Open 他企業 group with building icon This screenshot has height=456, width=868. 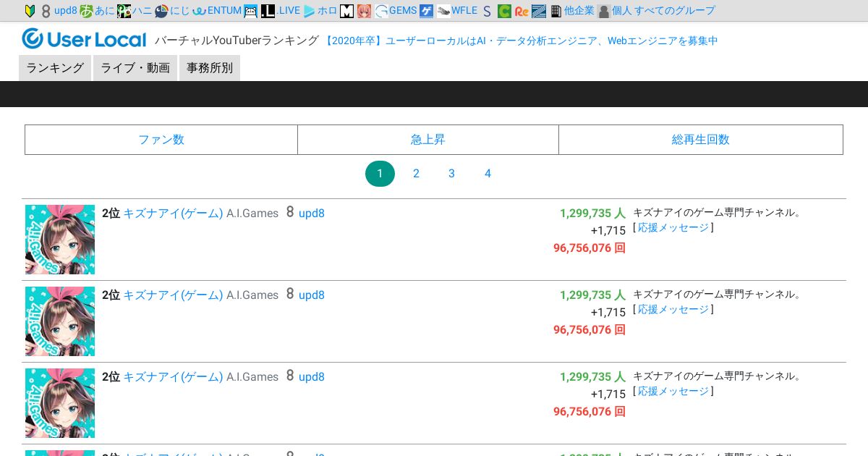pyautogui.click(x=572, y=11)
